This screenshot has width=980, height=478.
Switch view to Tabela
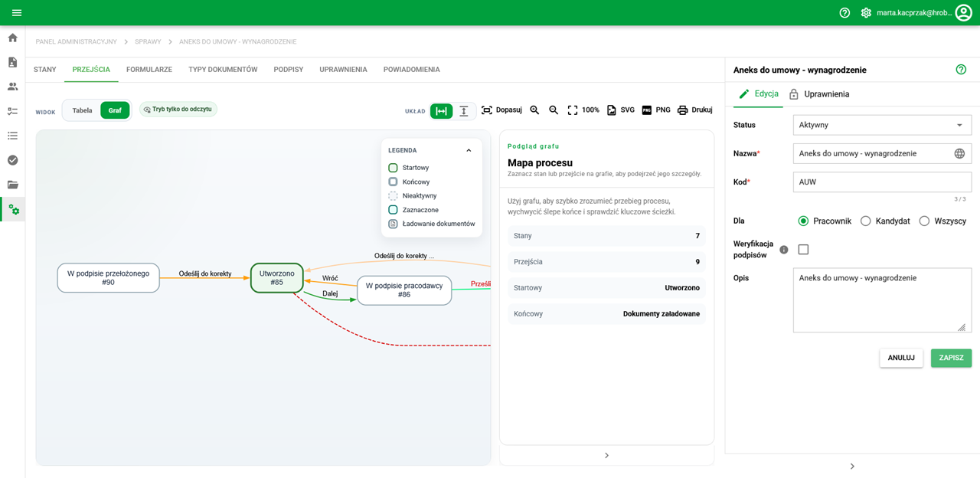(x=82, y=110)
